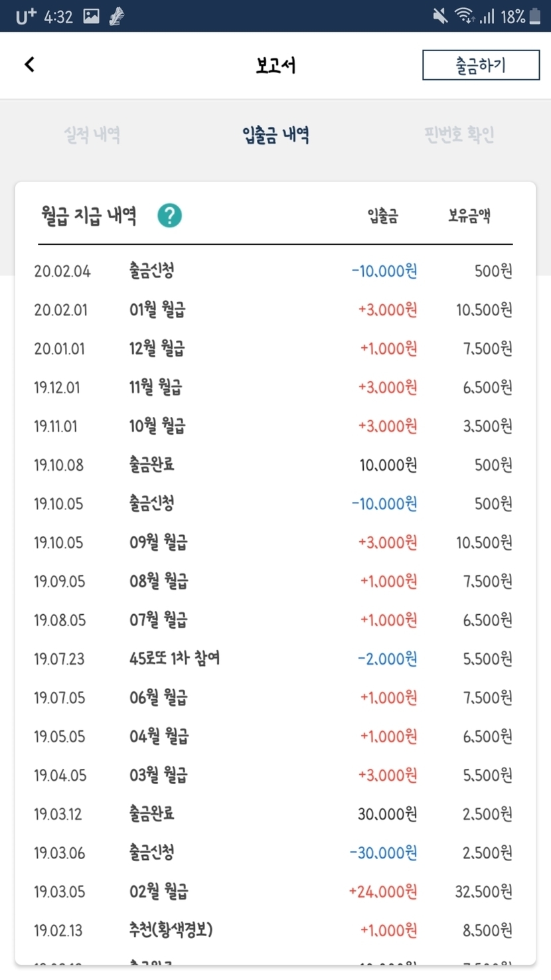Tap the gallery image icon in status bar

click(91, 16)
